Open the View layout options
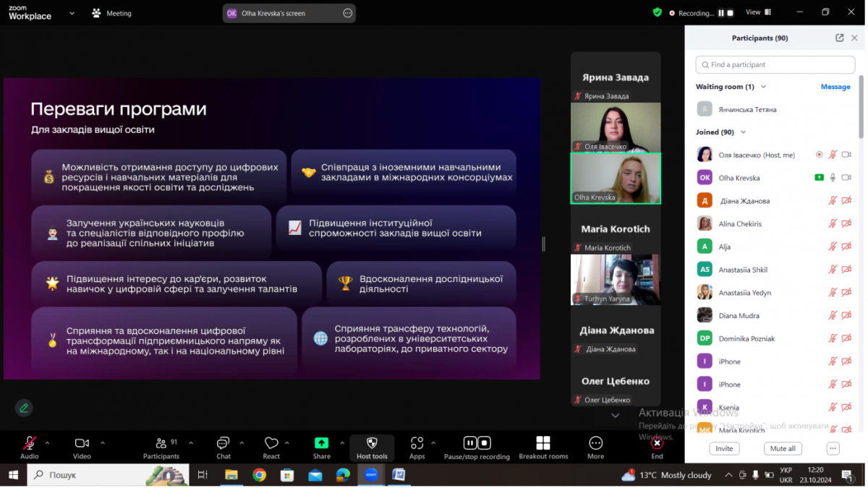This screenshot has width=868, height=488. click(757, 12)
